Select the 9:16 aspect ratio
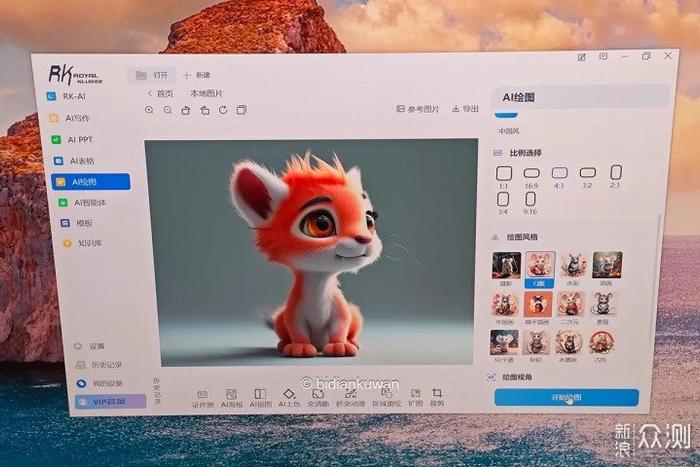 (530, 203)
